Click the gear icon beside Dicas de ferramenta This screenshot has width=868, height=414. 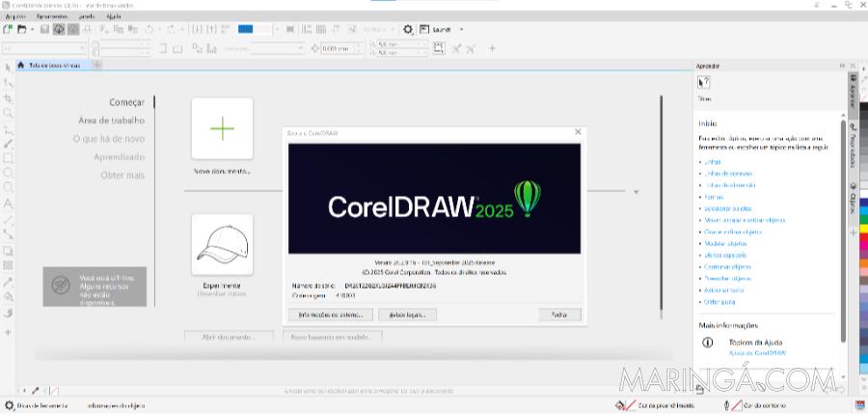coord(9,405)
